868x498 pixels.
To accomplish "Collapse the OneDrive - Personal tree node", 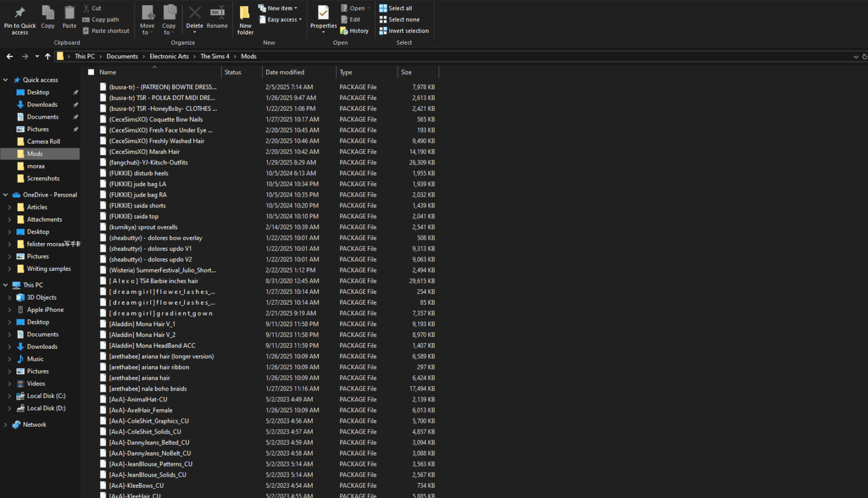I will [6, 195].
